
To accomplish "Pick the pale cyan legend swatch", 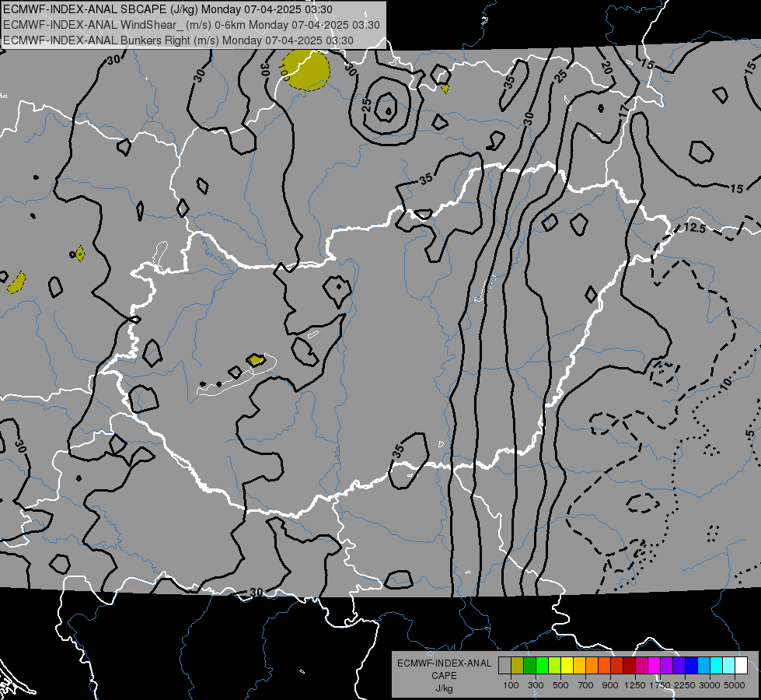I will 729,666.
